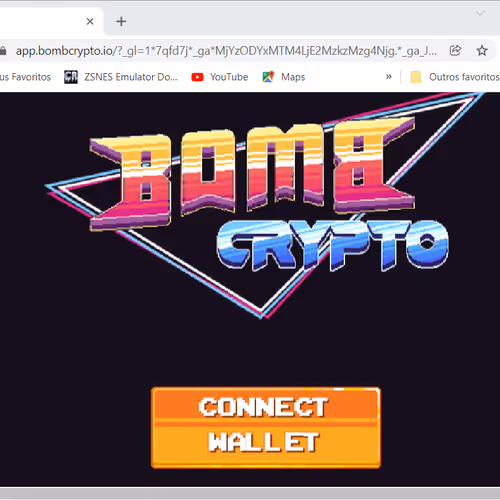Open Outros favoritos folder
This screenshot has width=500, height=500.
[455, 77]
